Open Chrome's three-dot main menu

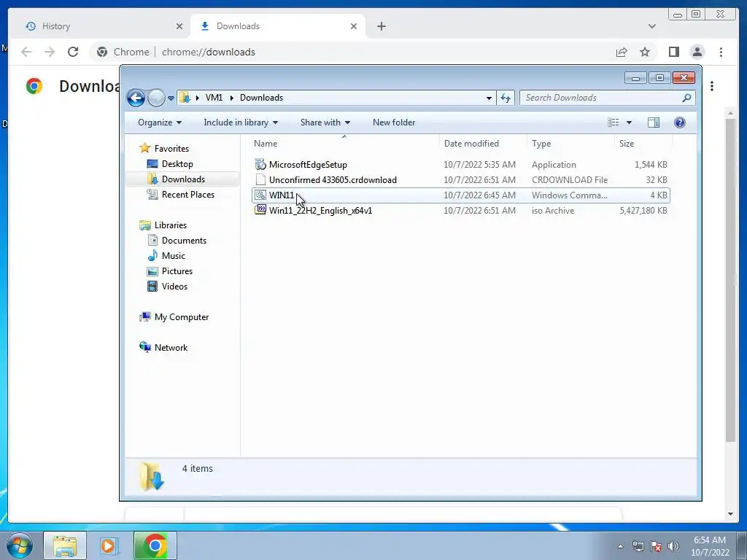[x=721, y=52]
